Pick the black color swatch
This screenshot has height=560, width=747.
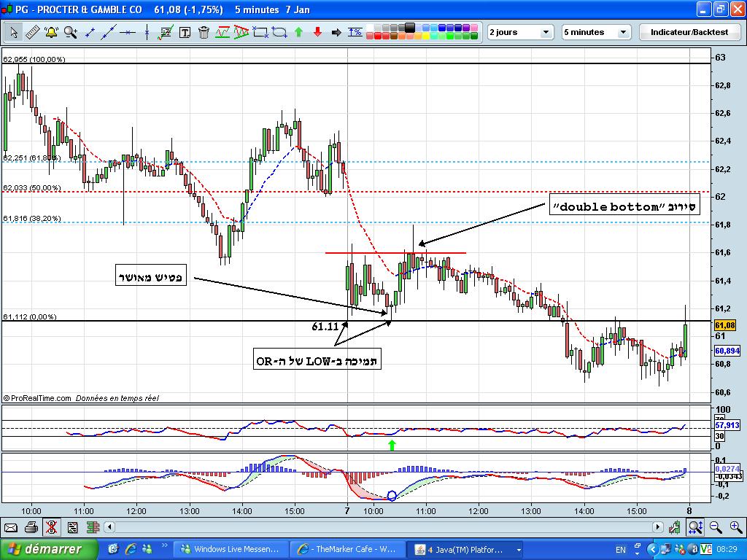410,28
